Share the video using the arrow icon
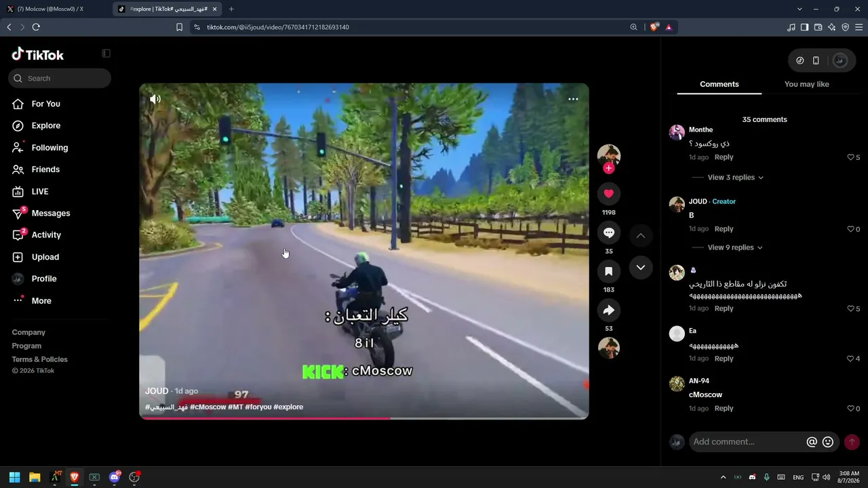 click(x=608, y=310)
